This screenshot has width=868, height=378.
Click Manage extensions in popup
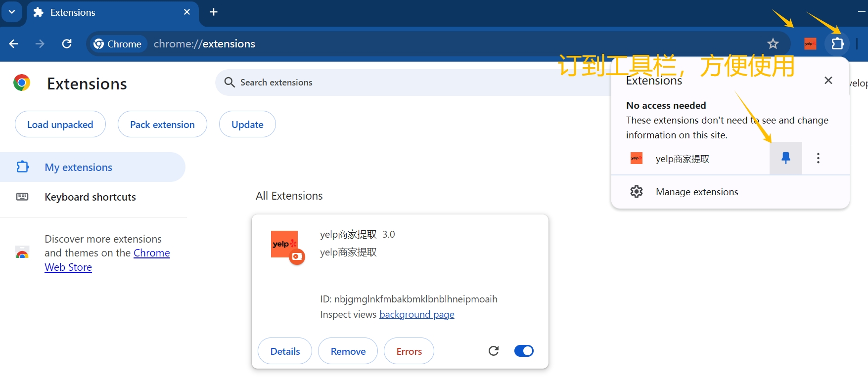(x=730, y=192)
